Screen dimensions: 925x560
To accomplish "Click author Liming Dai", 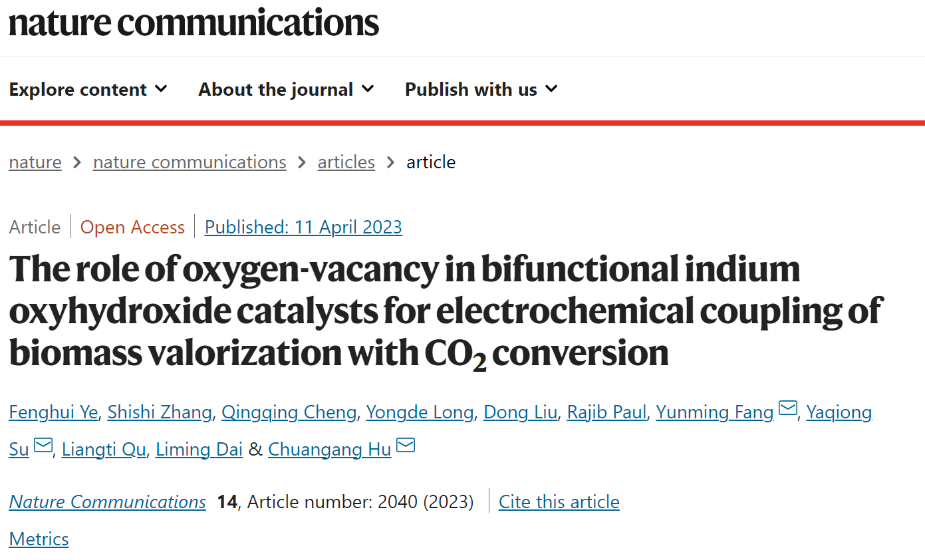I will pyautogui.click(x=199, y=450).
